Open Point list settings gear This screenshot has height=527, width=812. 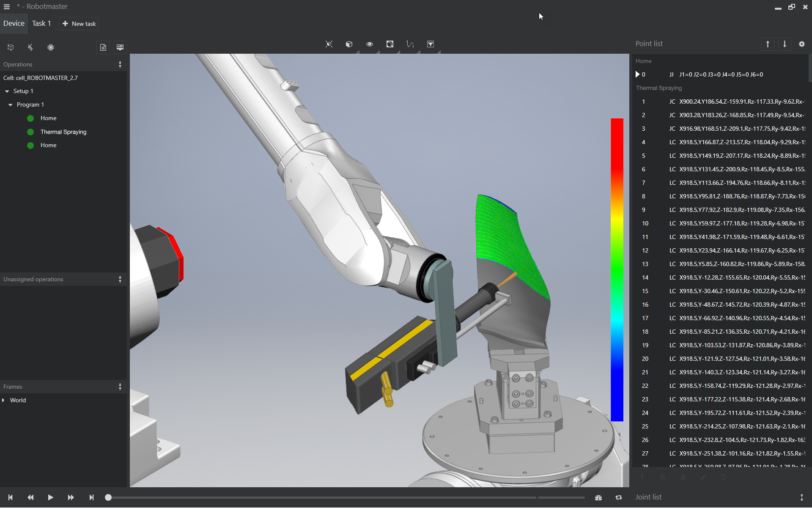tap(801, 44)
